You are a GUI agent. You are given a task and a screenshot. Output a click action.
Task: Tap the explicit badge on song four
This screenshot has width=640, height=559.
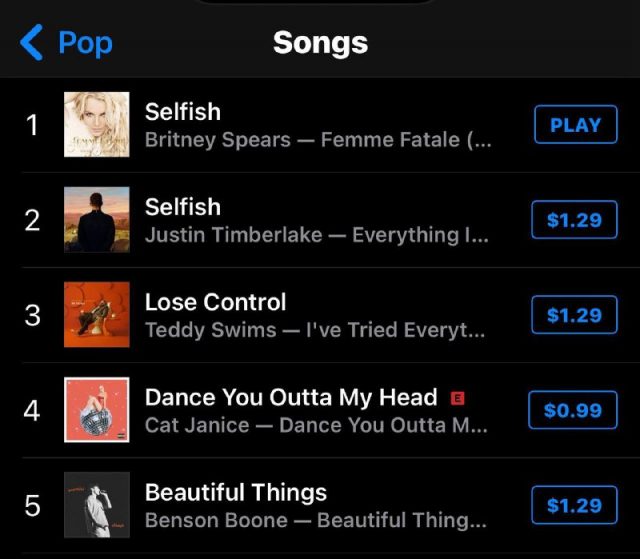click(x=459, y=398)
